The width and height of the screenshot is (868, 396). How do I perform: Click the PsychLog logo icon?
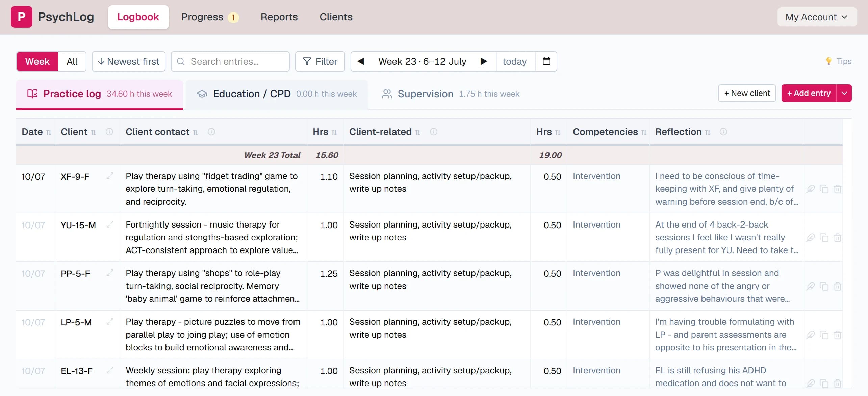[22, 17]
